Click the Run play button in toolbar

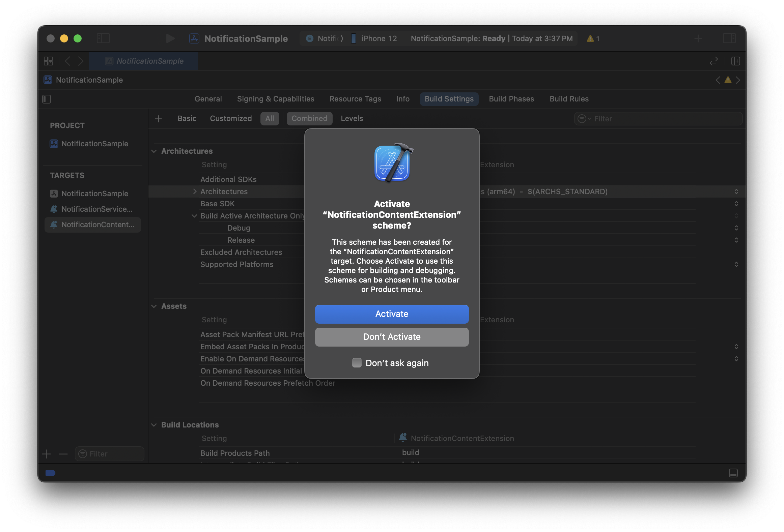click(x=170, y=38)
